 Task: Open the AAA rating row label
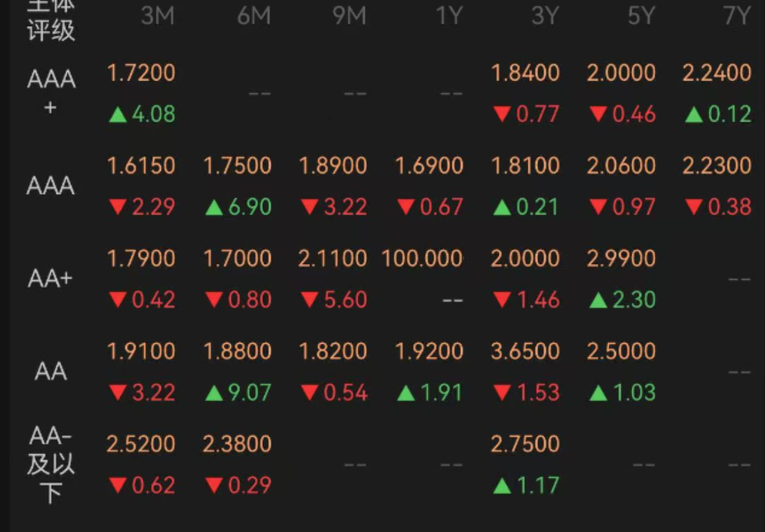(x=51, y=187)
